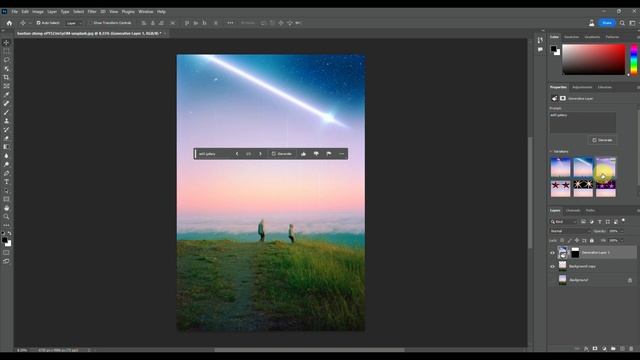Select the Blur tool
Image resolution: width=640 pixels, height=360 pixels.
coord(6,156)
